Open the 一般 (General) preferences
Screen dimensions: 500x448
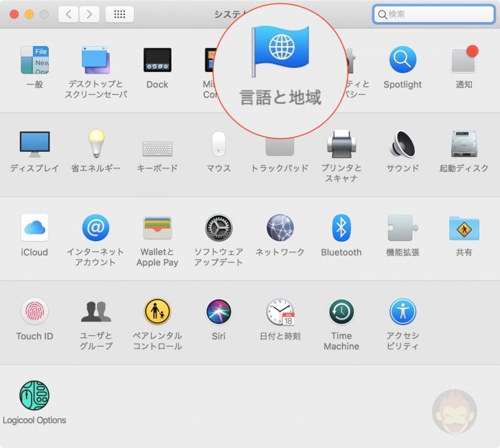coord(35,60)
